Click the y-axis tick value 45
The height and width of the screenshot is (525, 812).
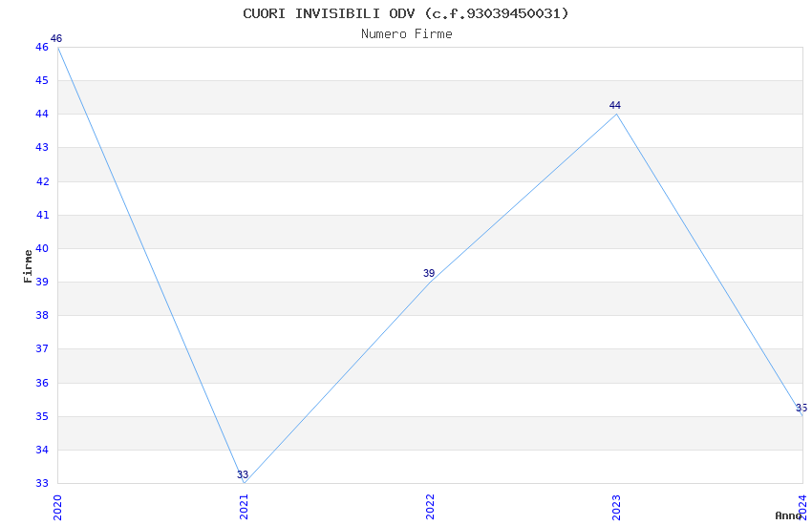pyautogui.click(x=42, y=81)
